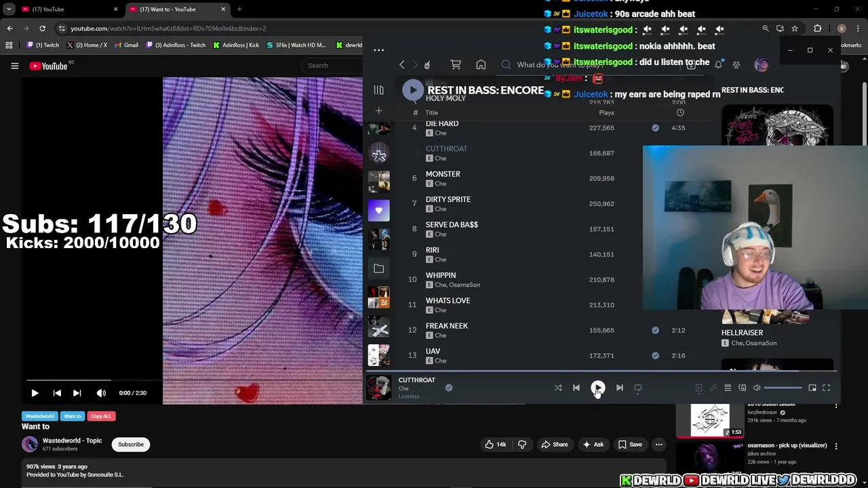Open the music app three-dot menu
This screenshot has height=488, width=868.
click(x=378, y=50)
